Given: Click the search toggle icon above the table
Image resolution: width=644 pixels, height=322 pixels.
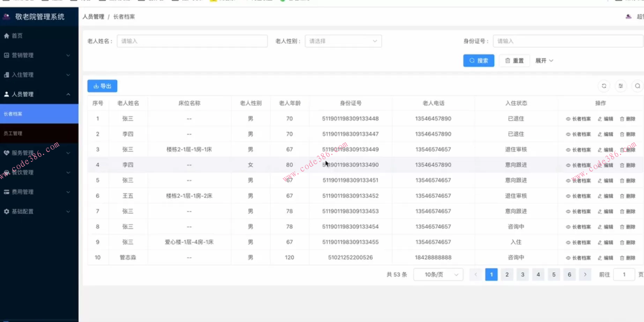Looking at the screenshot, I should pyautogui.click(x=637, y=86).
